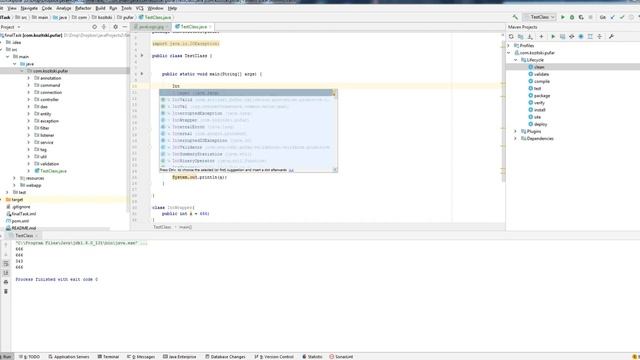Open TestClass run configuration dropdown
640x360 pixels.
[540, 17]
